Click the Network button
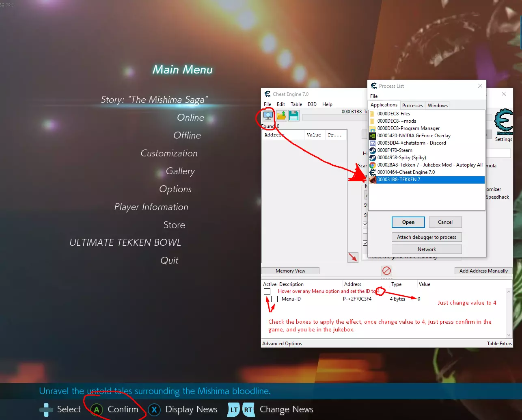 click(427, 249)
